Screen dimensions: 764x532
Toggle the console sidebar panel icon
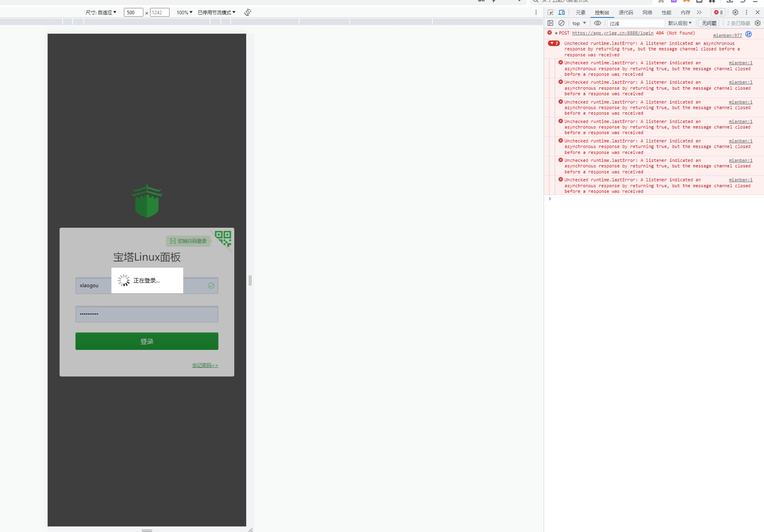point(550,23)
